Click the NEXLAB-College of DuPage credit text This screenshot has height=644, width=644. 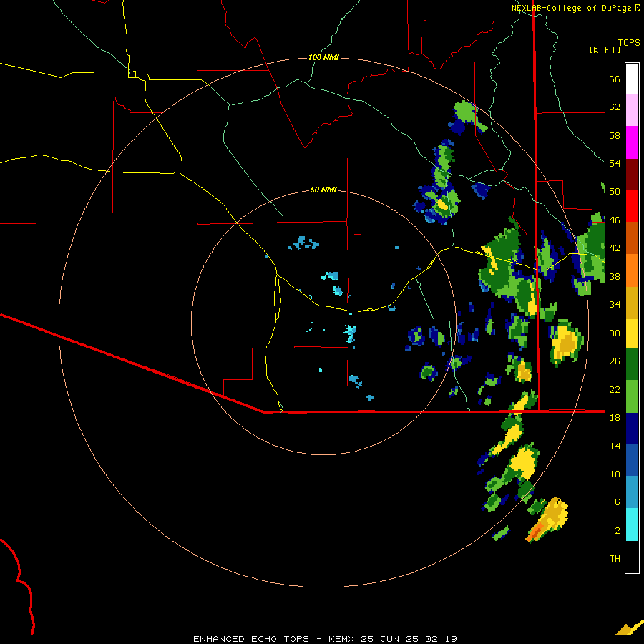(571, 8)
